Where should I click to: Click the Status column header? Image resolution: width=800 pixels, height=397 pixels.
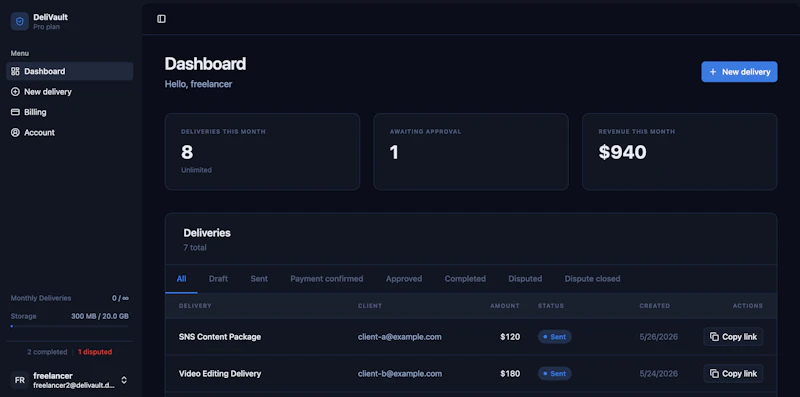pyautogui.click(x=551, y=306)
